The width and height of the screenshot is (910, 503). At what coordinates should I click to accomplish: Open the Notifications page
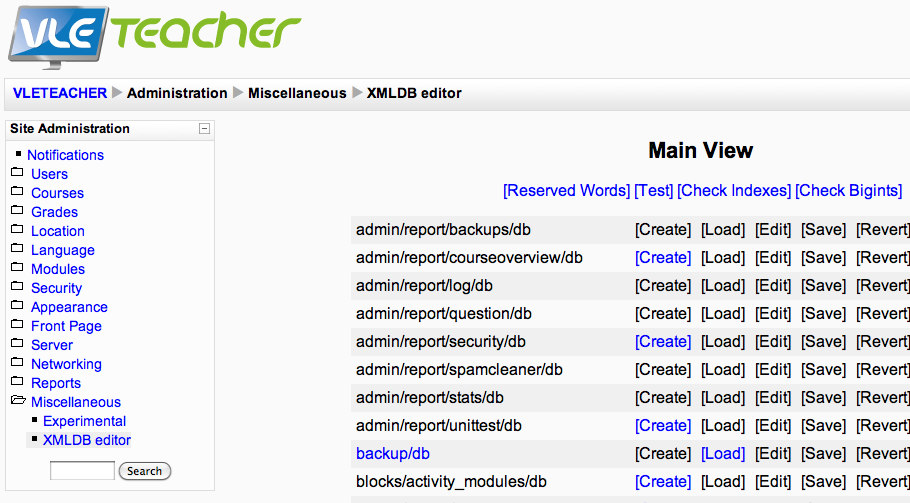coord(65,155)
